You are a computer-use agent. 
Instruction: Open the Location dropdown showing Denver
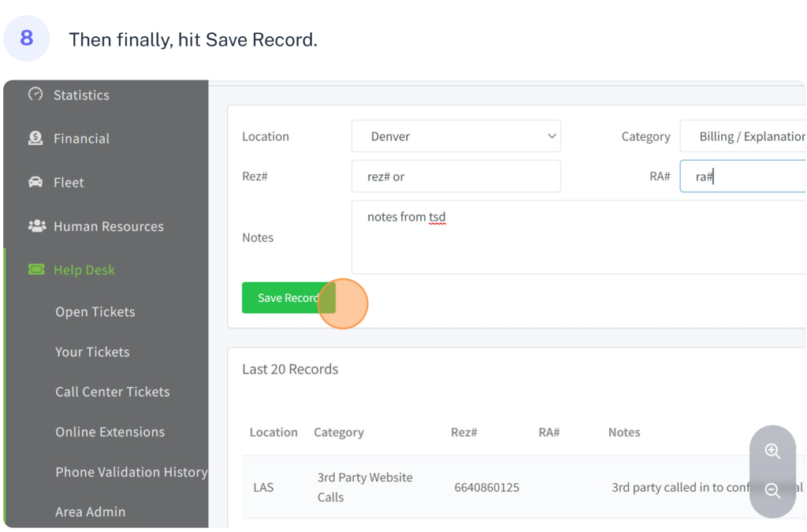point(456,136)
